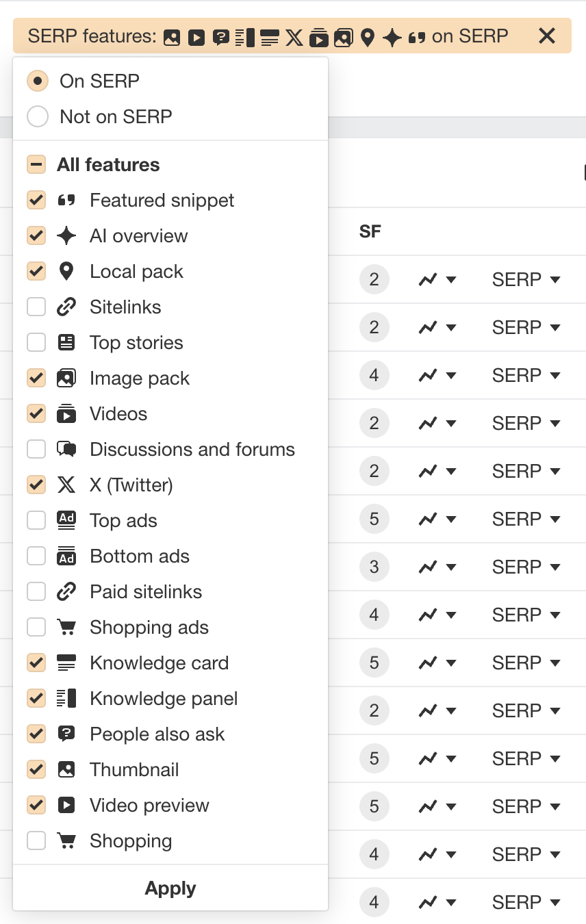Screen dimensions: 586x924
Task: Click the featured snippet quotes icon in the banner
Action: click(416, 36)
